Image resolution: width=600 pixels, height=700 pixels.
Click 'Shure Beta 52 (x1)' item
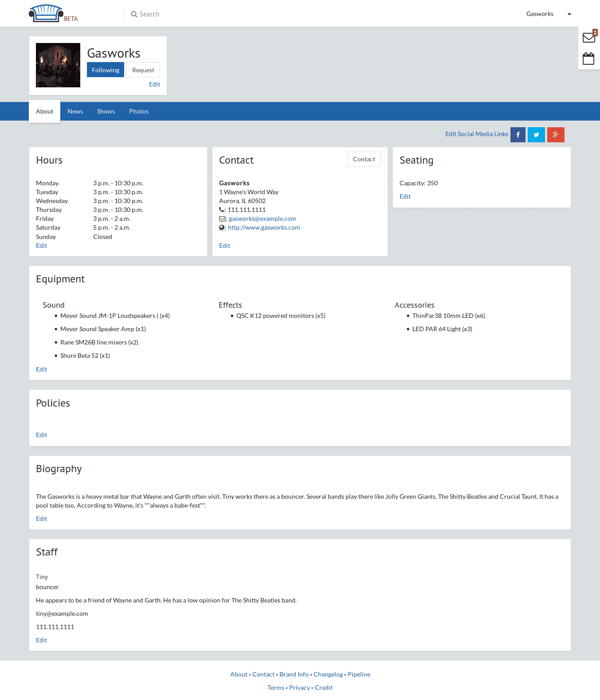[x=85, y=356]
